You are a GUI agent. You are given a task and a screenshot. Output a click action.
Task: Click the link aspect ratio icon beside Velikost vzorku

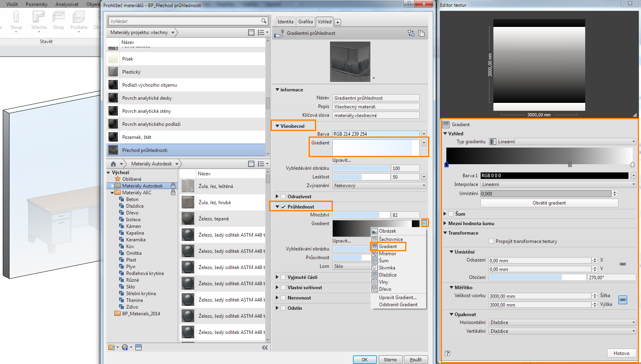tap(623, 300)
